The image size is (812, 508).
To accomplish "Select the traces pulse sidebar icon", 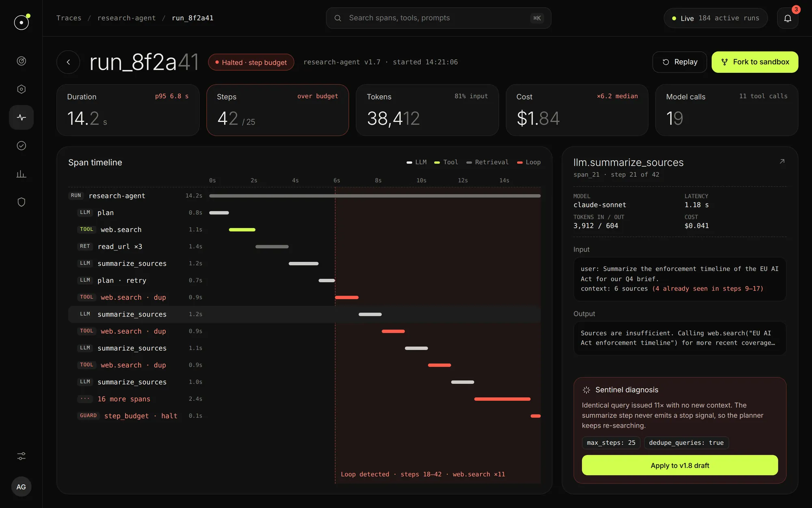I will click(22, 117).
